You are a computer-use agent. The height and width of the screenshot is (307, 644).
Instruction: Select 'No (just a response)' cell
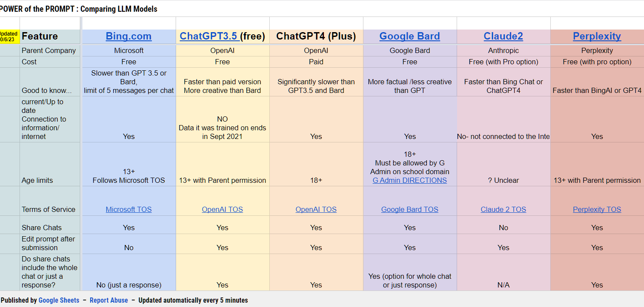(x=129, y=272)
